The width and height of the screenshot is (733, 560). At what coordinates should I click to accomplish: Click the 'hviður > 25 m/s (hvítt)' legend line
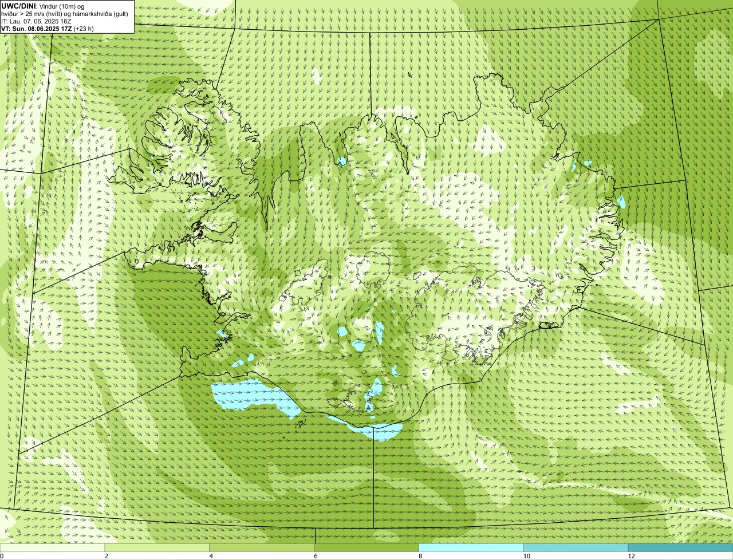coord(64,13)
